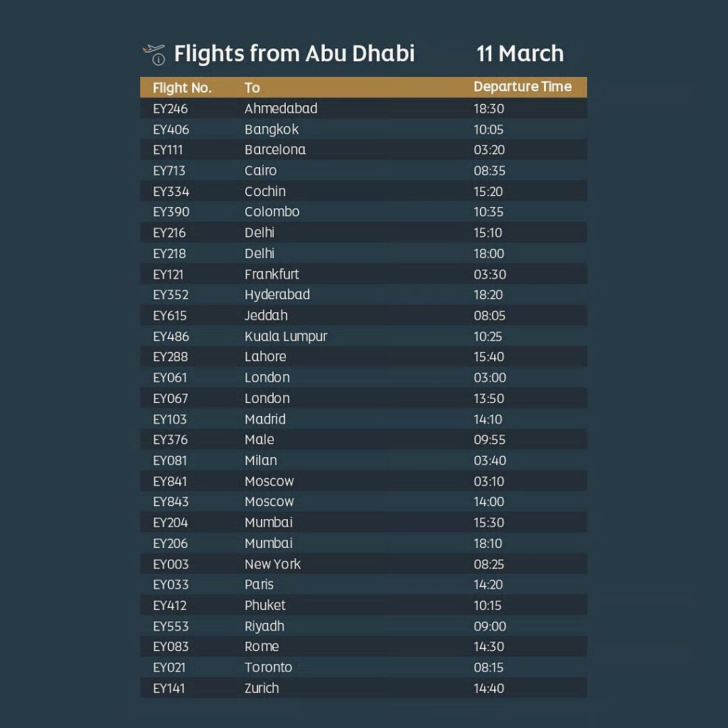
Task: Click the 14:40 Zurich departure time
Action: pos(489,688)
